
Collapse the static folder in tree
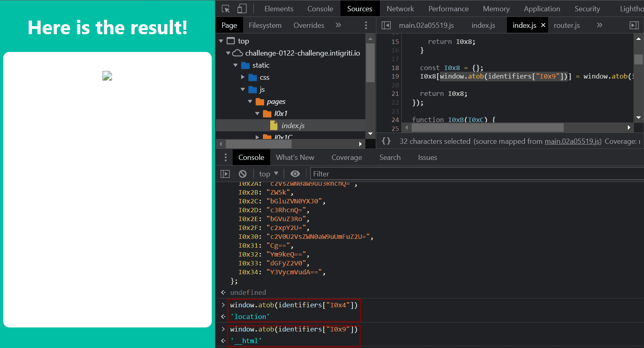[236, 65]
